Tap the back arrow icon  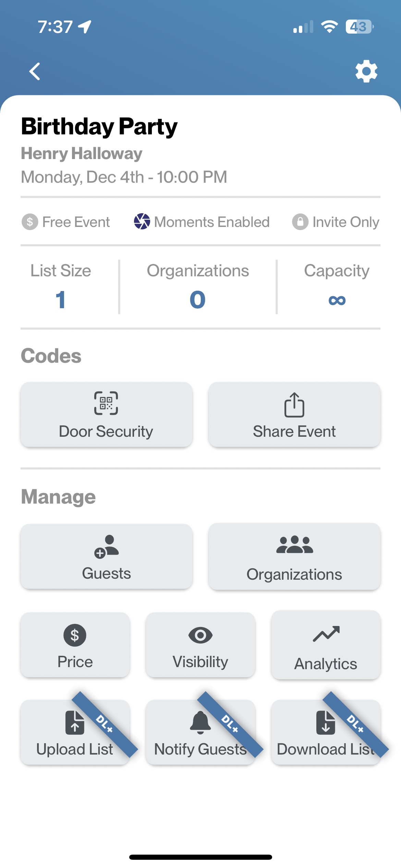(x=35, y=71)
